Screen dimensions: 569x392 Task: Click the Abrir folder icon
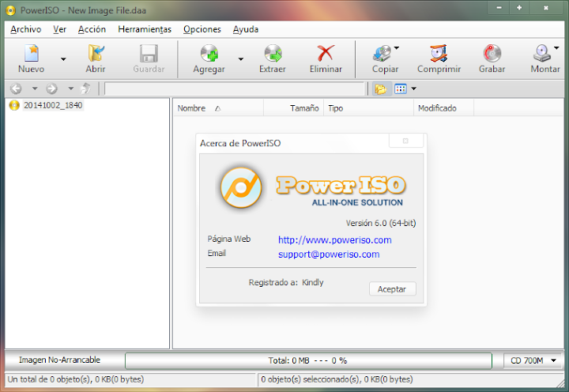[x=96, y=54]
